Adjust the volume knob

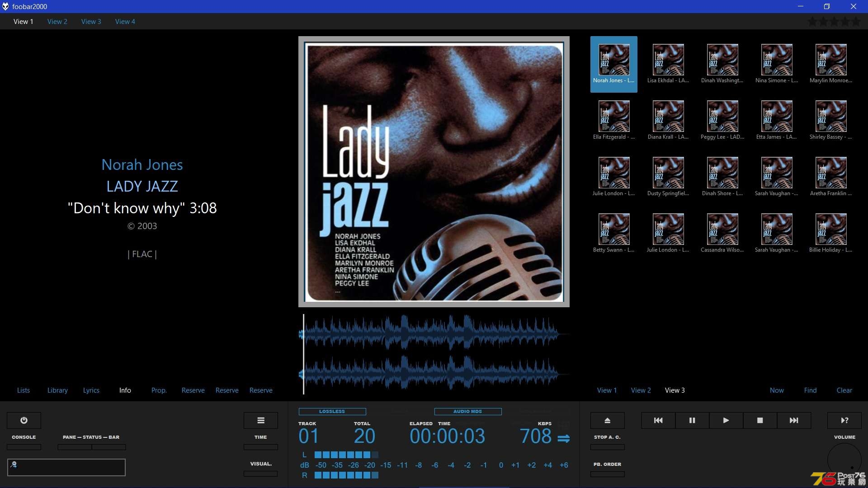pos(844,460)
